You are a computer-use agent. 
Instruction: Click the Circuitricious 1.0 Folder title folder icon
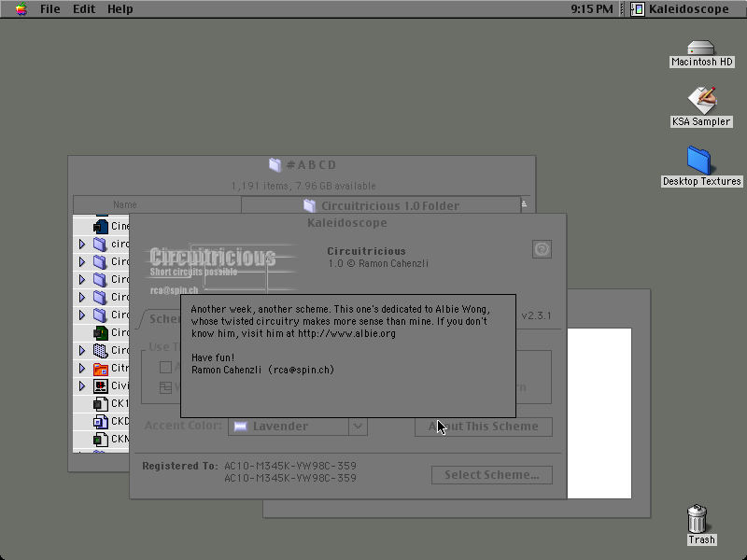[309, 205]
